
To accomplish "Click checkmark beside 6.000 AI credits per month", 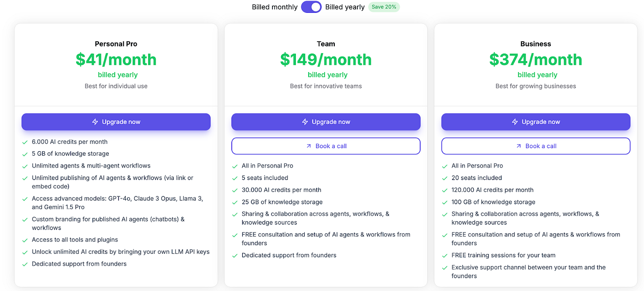I will click(x=25, y=142).
